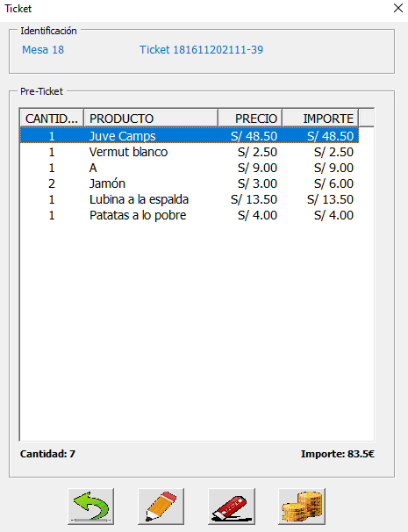Click the Importe: 83.5€ total label
408x532 pixels.
coord(338,454)
